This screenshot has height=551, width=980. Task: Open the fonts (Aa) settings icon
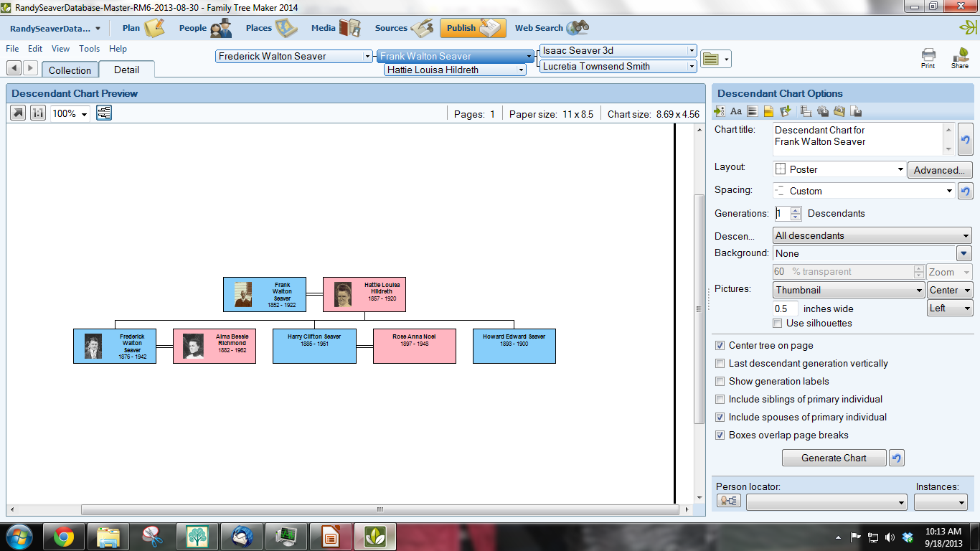[x=736, y=111]
